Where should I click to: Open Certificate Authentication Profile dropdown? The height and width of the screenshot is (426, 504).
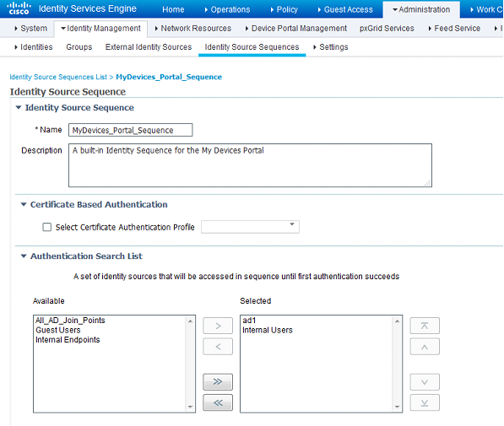tap(250, 227)
